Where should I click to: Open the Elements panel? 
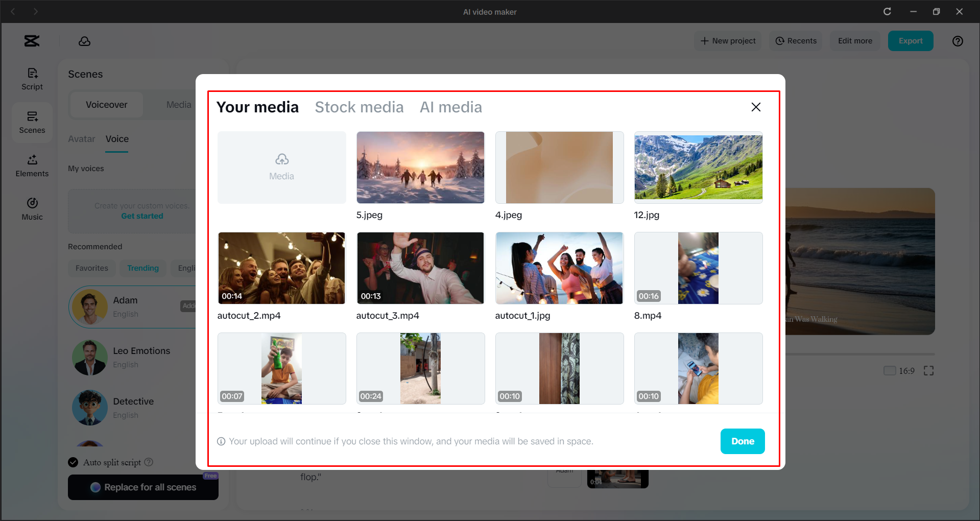pyautogui.click(x=32, y=166)
